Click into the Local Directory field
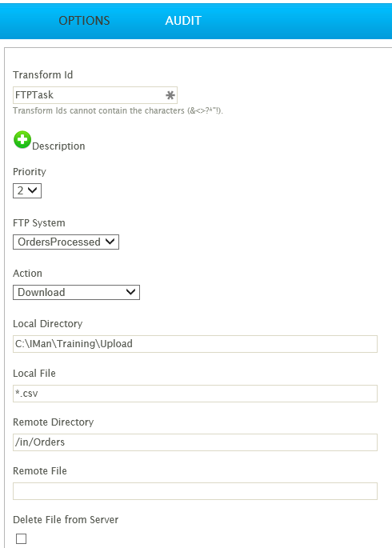 [195, 344]
